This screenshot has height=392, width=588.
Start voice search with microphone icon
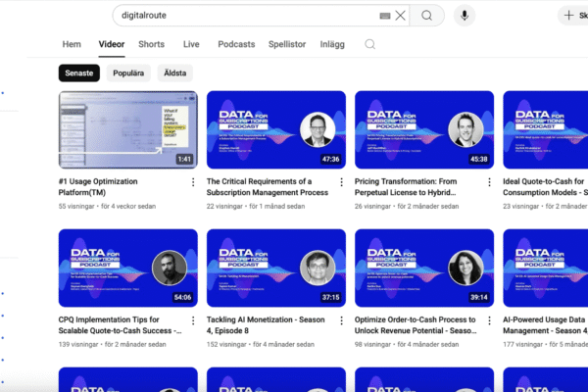[465, 16]
